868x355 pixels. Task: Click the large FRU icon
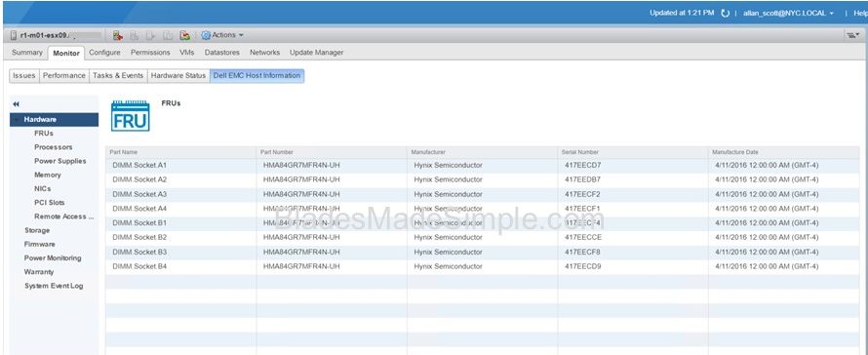click(130, 116)
